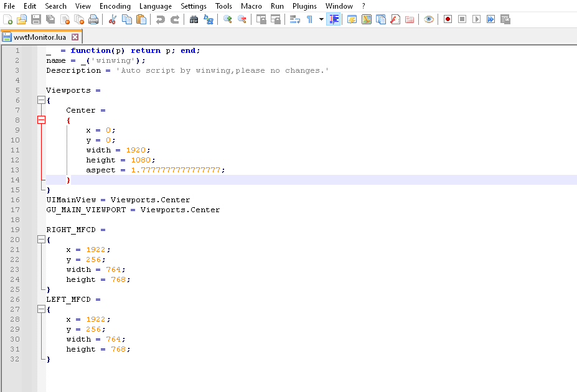Open the ? help menu
The height and width of the screenshot is (392, 577).
tap(364, 6)
